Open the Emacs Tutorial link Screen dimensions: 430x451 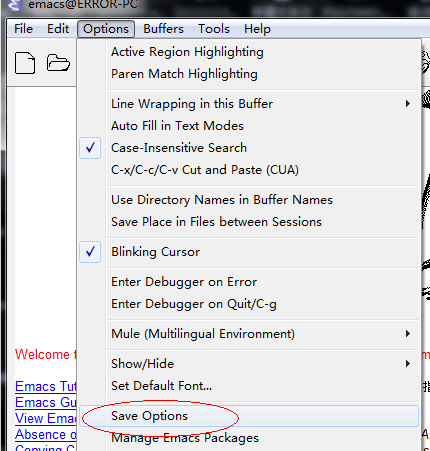[x=46, y=386]
